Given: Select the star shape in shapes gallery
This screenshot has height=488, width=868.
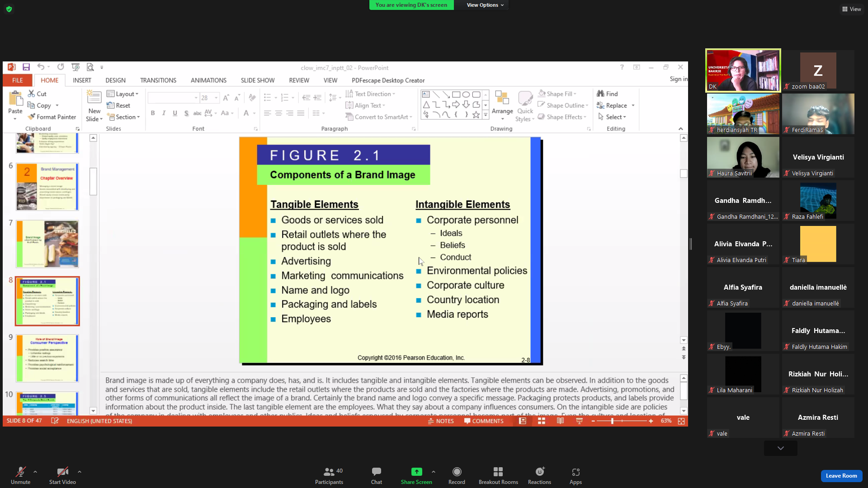Looking at the screenshot, I should [x=476, y=115].
